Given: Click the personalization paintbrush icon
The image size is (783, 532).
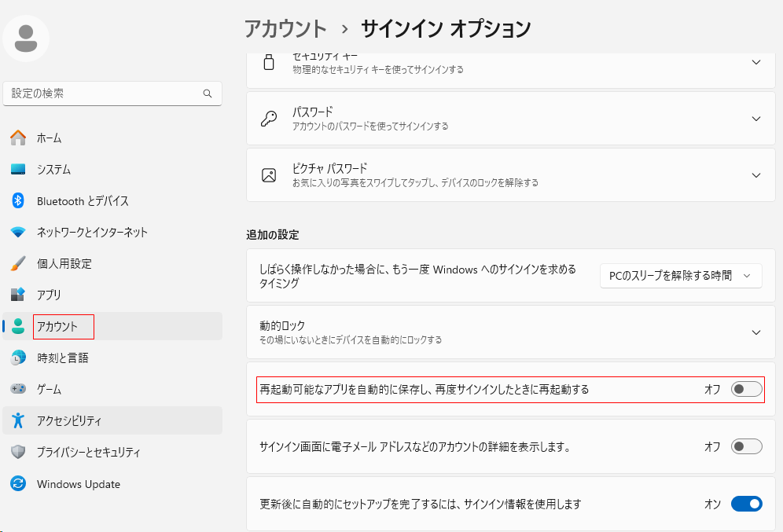Looking at the screenshot, I should click(18, 264).
